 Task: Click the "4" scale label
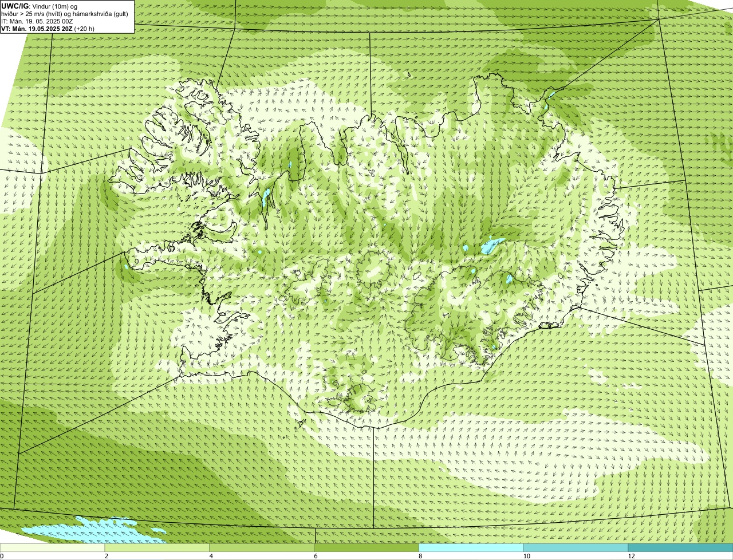click(x=211, y=556)
